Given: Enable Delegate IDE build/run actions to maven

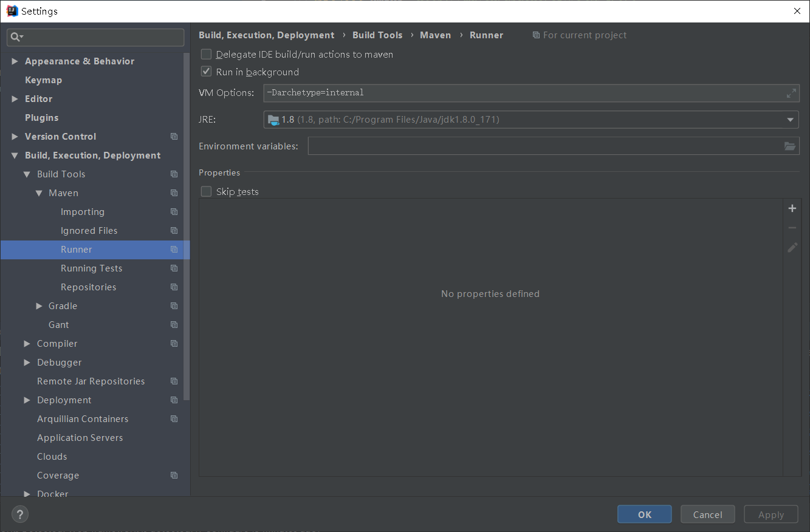Looking at the screenshot, I should pyautogui.click(x=206, y=54).
